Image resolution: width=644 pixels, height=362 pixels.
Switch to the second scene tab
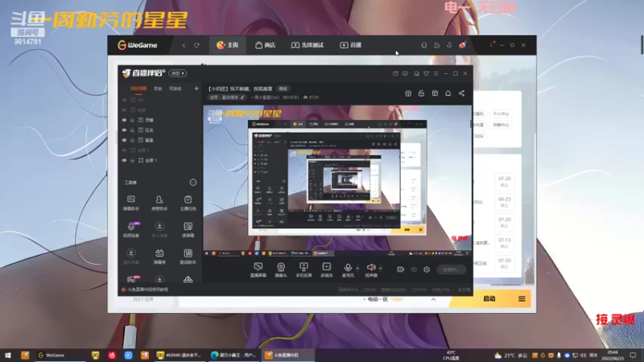(x=158, y=88)
